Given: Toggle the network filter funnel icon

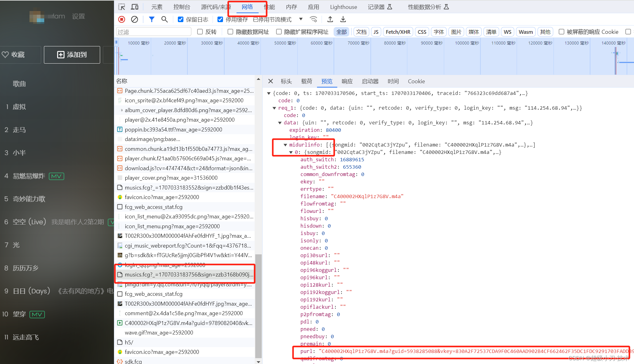Looking at the screenshot, I should pyautogui.click(x=151, y=19).
